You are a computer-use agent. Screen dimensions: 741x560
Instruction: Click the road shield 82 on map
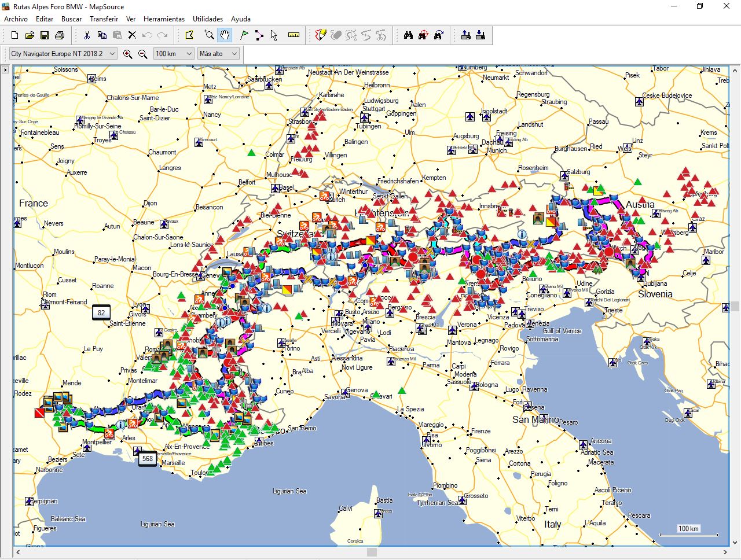click(x=101, y=313)
